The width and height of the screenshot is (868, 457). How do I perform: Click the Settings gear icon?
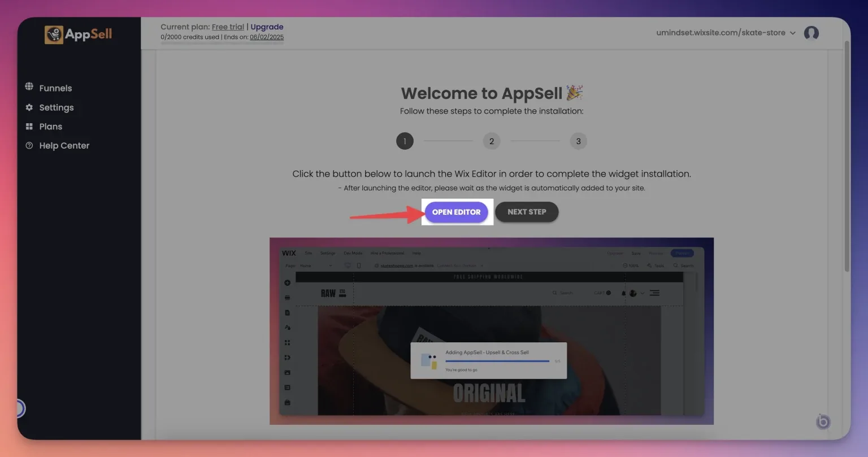pos(29,107)
